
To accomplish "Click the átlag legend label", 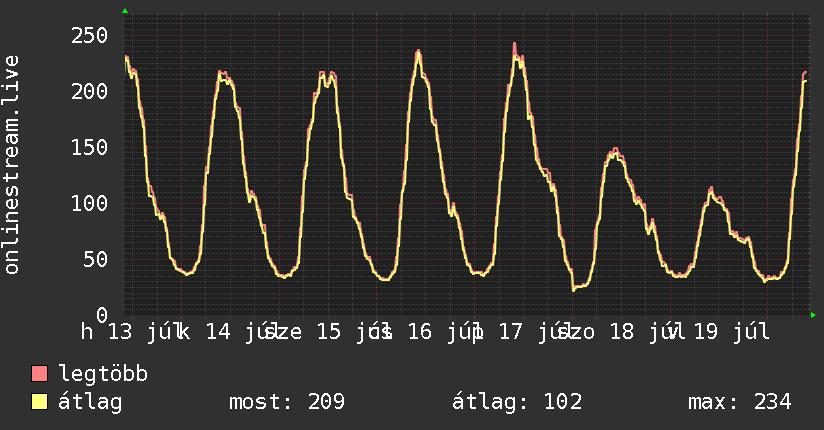I will [x=90, y=402].
